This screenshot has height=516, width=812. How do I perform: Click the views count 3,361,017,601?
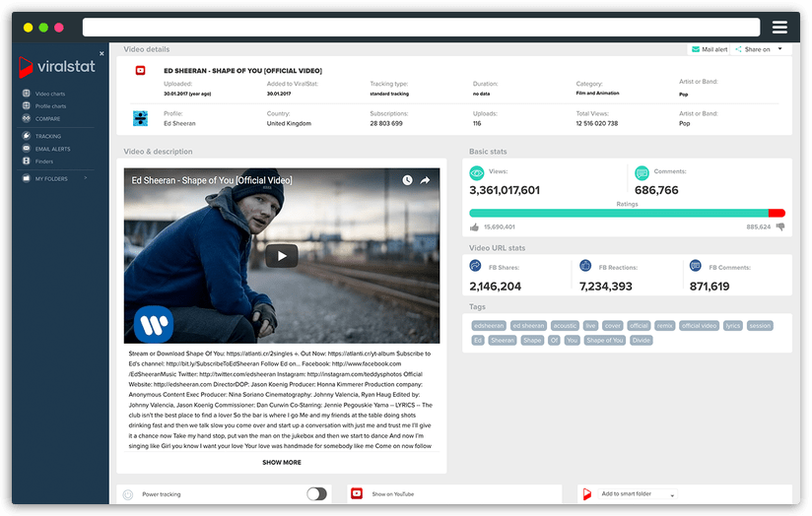coord(505,190)
